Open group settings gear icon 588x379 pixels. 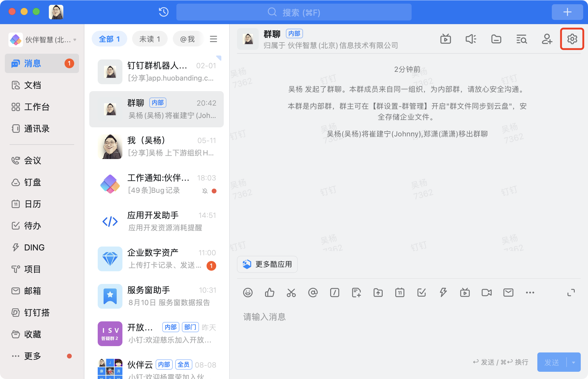tap(572, 39)
